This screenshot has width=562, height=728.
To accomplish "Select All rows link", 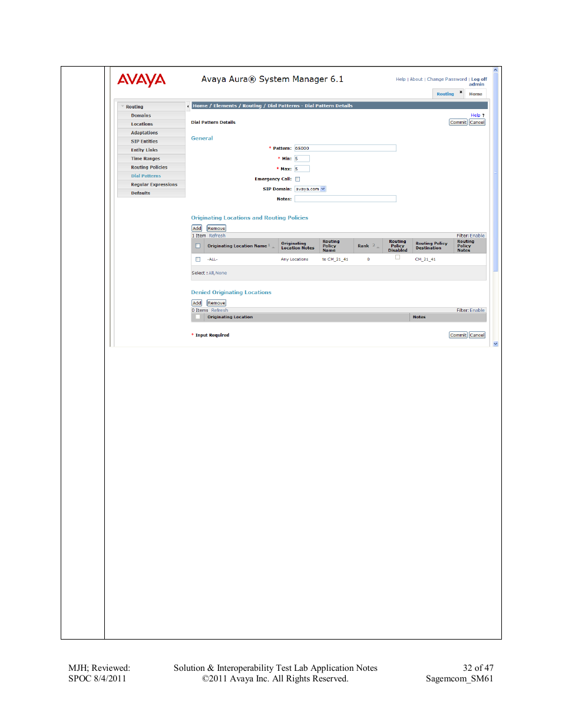I will click(x=211, y=273).
